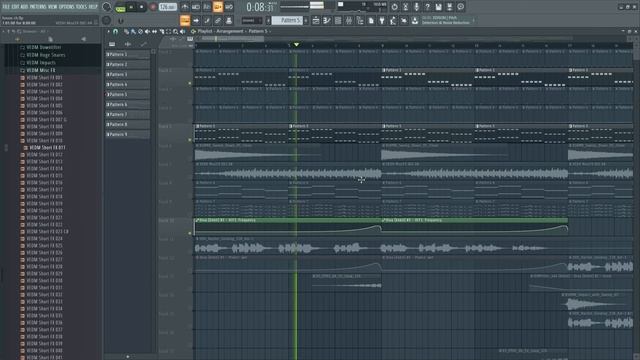This screenshot has height=360, width=640.
Task: Select the dashed selection tool in playlist
Action: coord(169,31)
